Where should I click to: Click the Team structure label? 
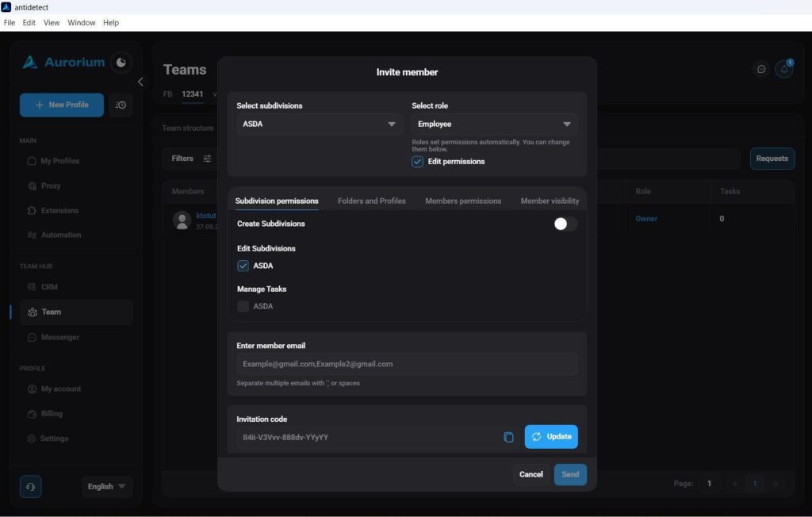187,128
